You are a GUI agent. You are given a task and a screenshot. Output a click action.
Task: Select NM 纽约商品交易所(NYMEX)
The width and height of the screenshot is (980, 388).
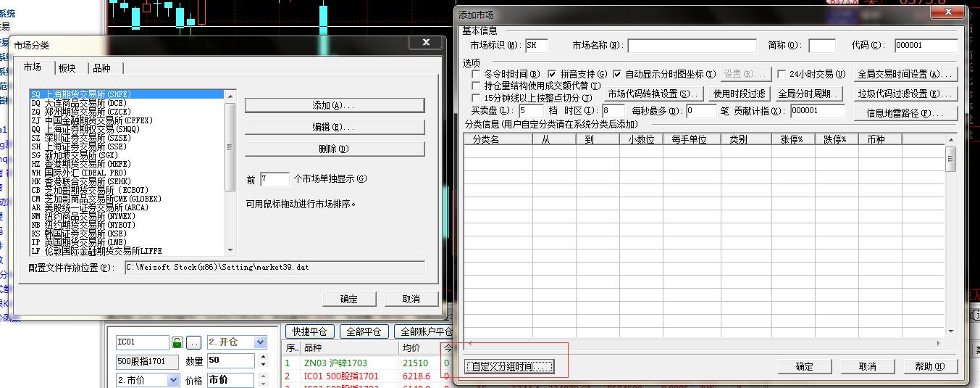coord(126,216)
